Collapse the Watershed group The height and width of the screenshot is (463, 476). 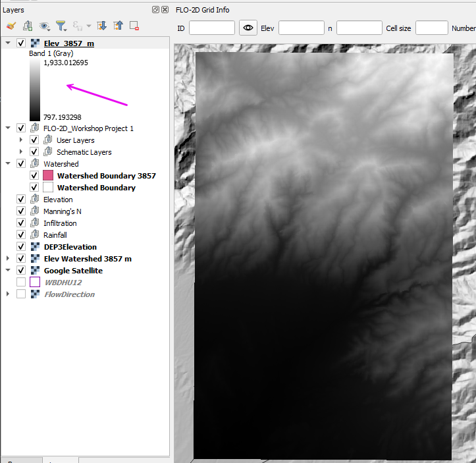point(8,164)
